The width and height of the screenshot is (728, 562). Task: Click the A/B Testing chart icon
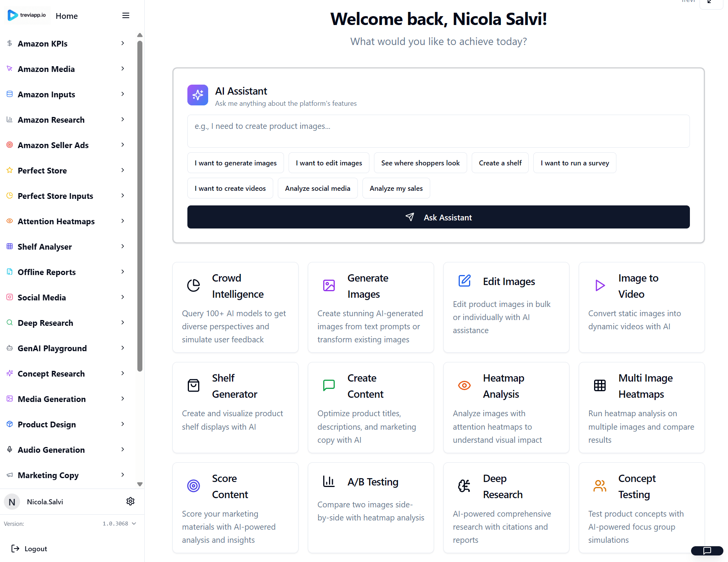329,482
